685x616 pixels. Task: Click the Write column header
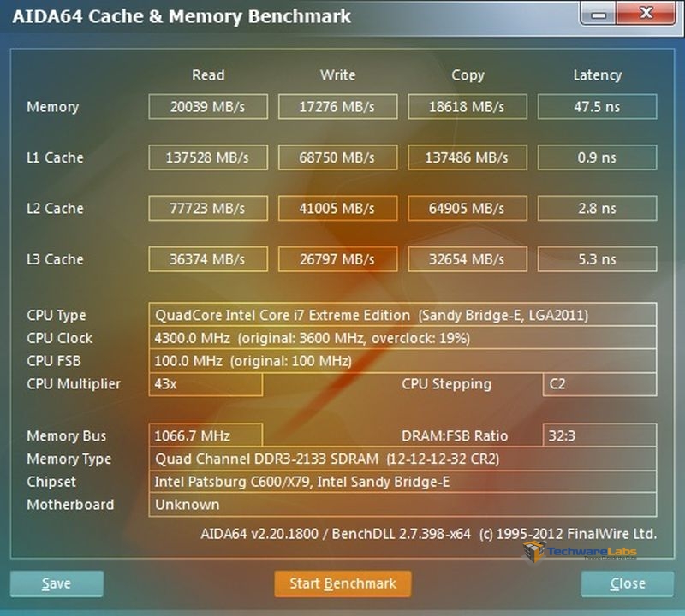[337, 74]
